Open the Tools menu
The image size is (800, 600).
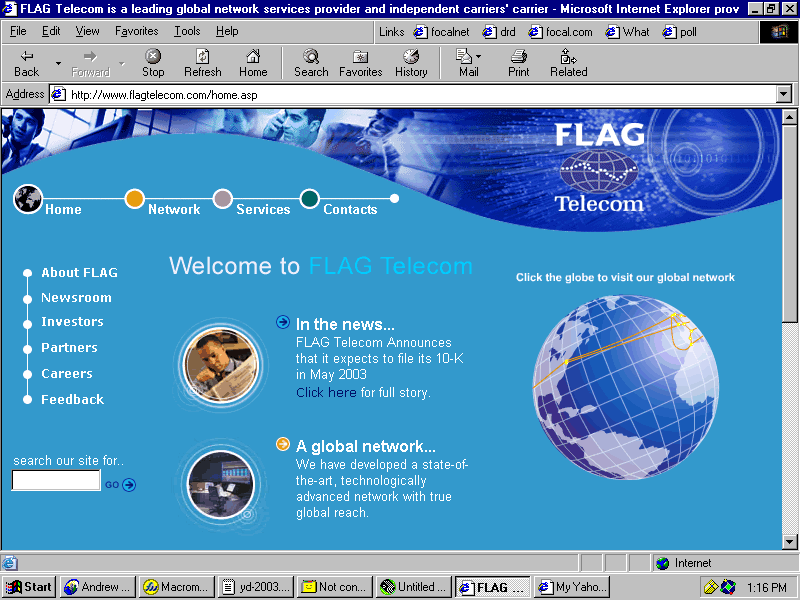tap(187, 31)
